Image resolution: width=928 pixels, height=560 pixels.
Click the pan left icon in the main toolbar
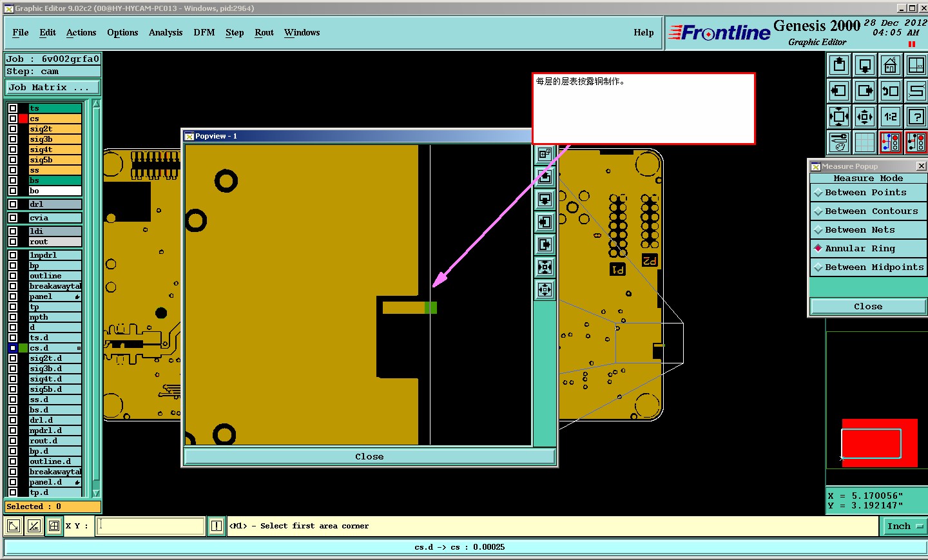[x=839, y=91]
